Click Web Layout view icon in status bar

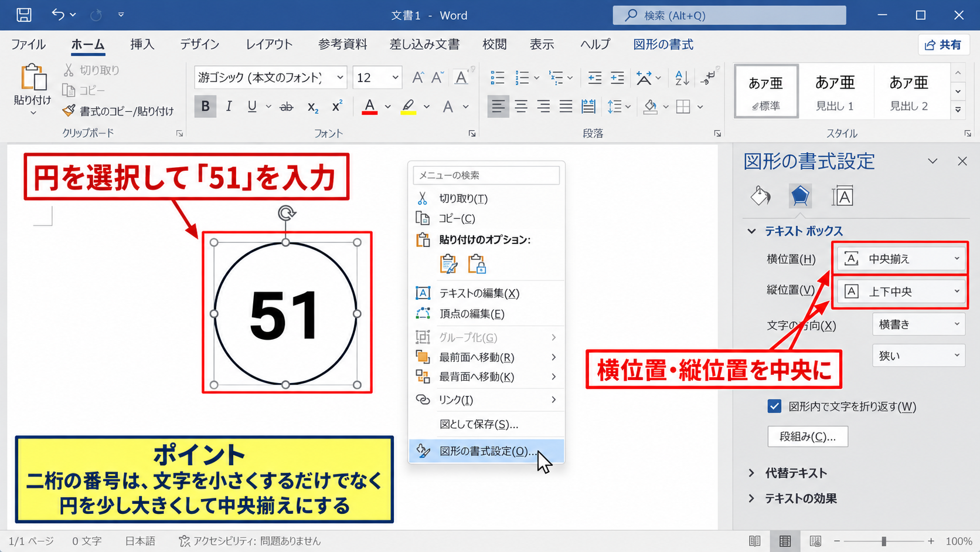[x=815, y=541]
